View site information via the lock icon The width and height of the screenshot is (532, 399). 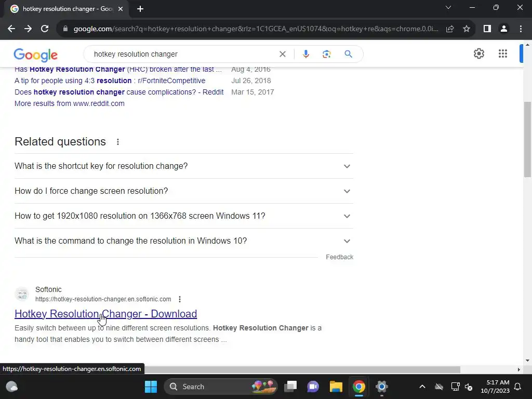point(65,29)
